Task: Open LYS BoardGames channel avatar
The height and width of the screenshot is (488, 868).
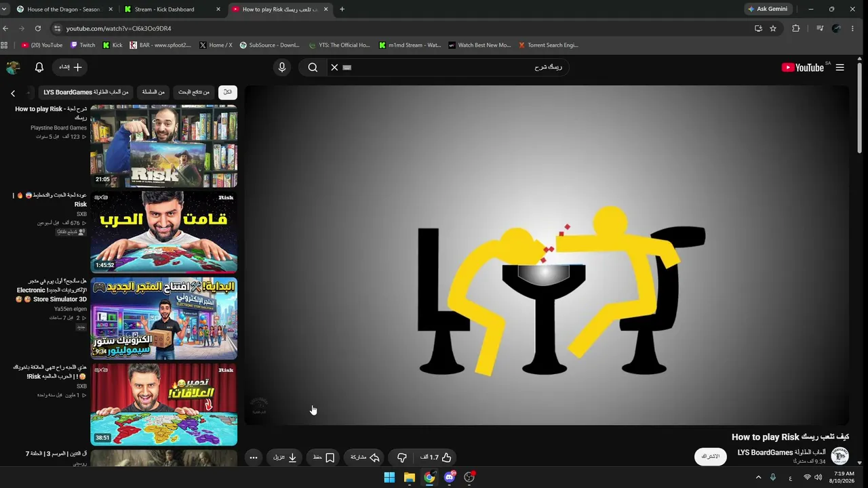Action: click(x=840, y=456)
